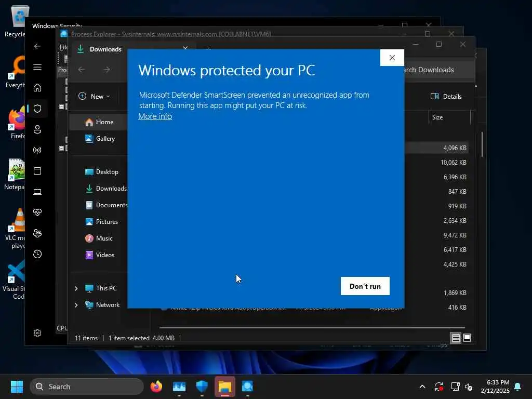Open Windows Security taskbar shield icon
The height and width of the screenshot is (399, 532).
coord(202,387)
